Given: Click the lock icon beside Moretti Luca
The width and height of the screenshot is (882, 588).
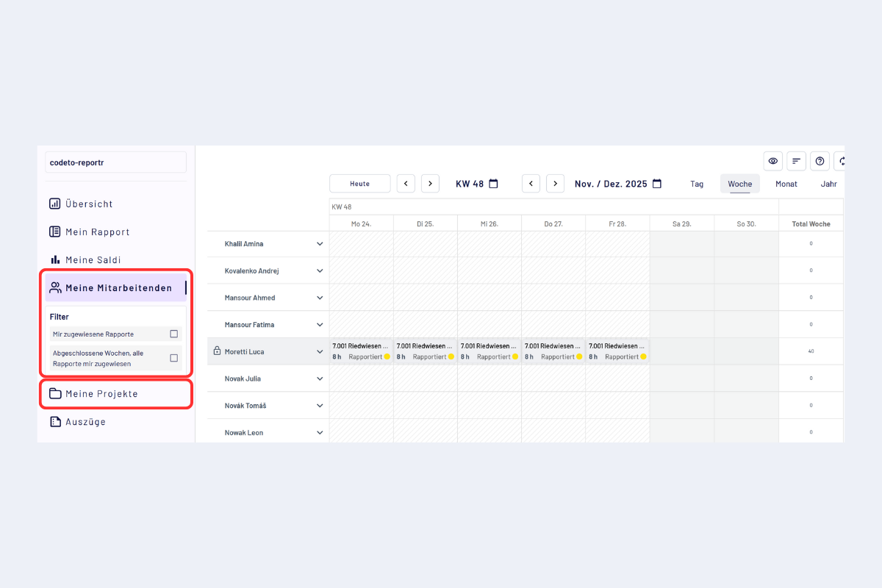Looking at the screenshot, I should pyautogui.click(x=217, y=351).
